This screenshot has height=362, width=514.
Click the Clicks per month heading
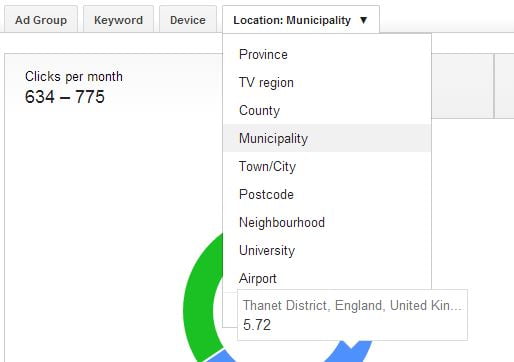pyautogui.click(x=74, y=77)
